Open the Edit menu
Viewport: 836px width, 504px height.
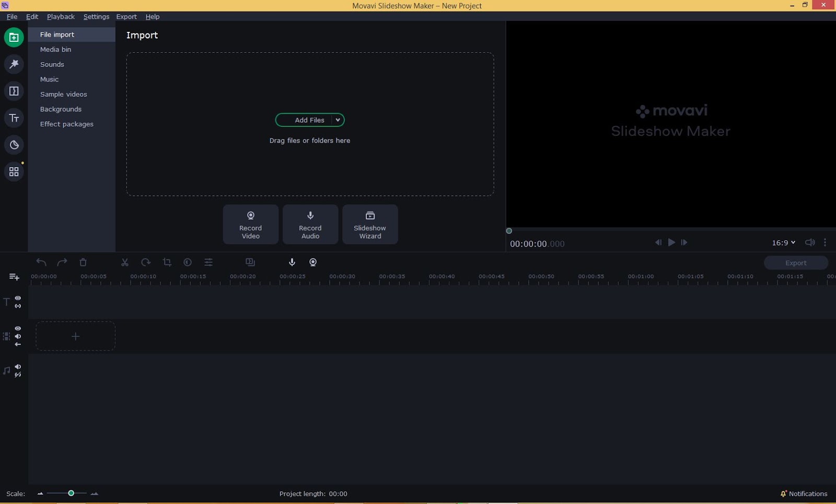pyautogui.click(x=32, y=17)
